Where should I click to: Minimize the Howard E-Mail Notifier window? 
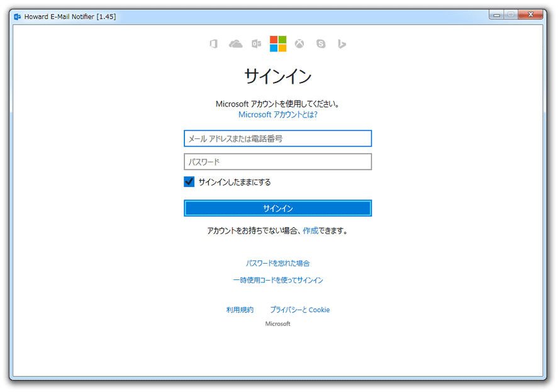pyautogui.click(x=497, y=14)
